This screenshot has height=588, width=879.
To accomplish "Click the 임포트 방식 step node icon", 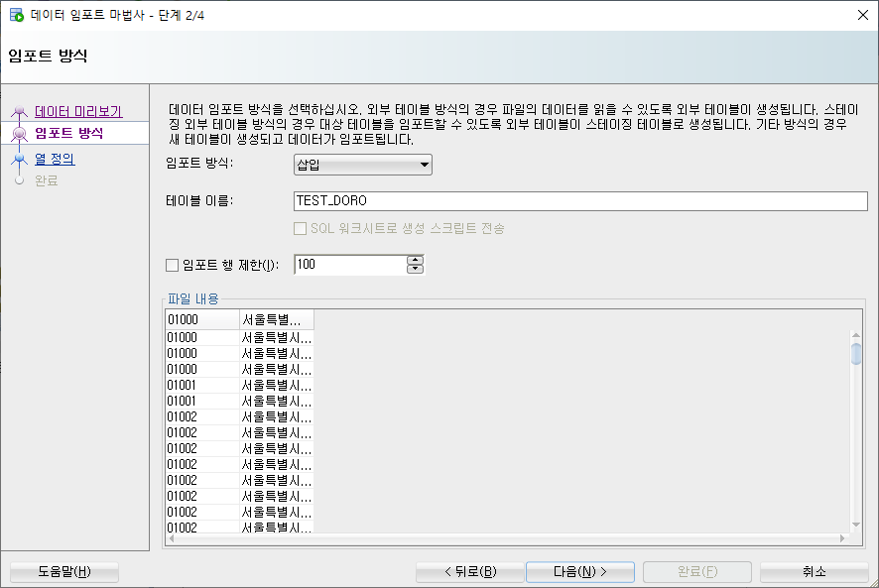I will pyautogui.click(x=19, y=134).
